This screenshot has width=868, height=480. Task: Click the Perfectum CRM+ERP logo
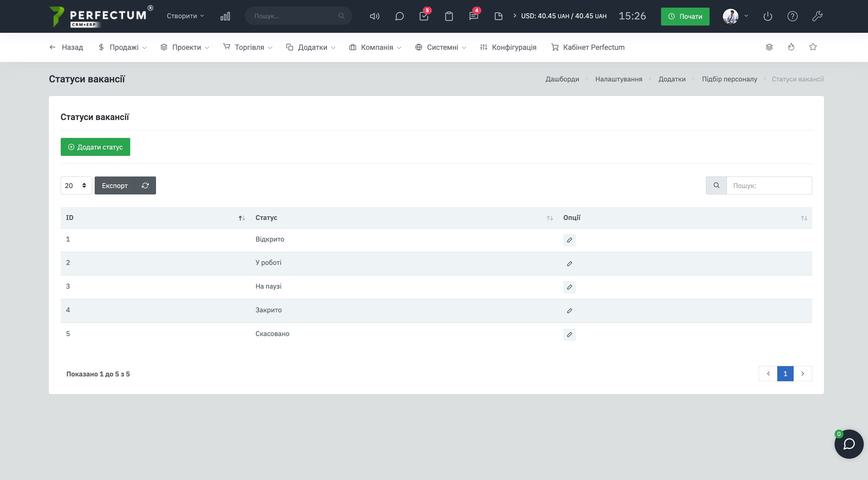[x=101, y=16]
